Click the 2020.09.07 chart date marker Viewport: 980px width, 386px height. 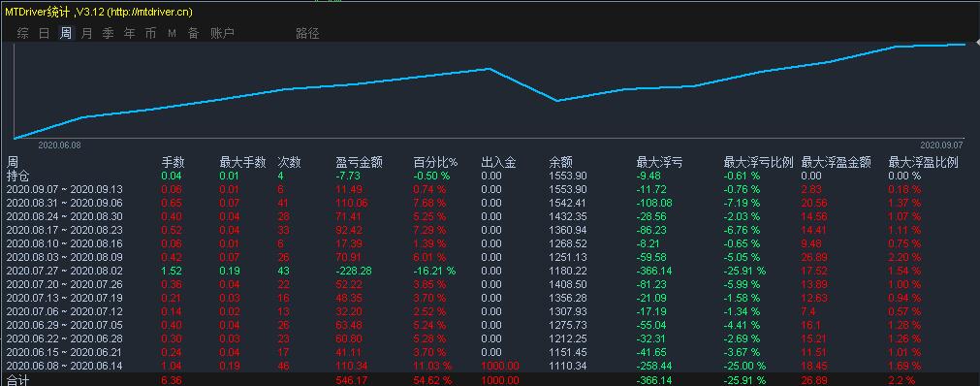coord(942,145)
